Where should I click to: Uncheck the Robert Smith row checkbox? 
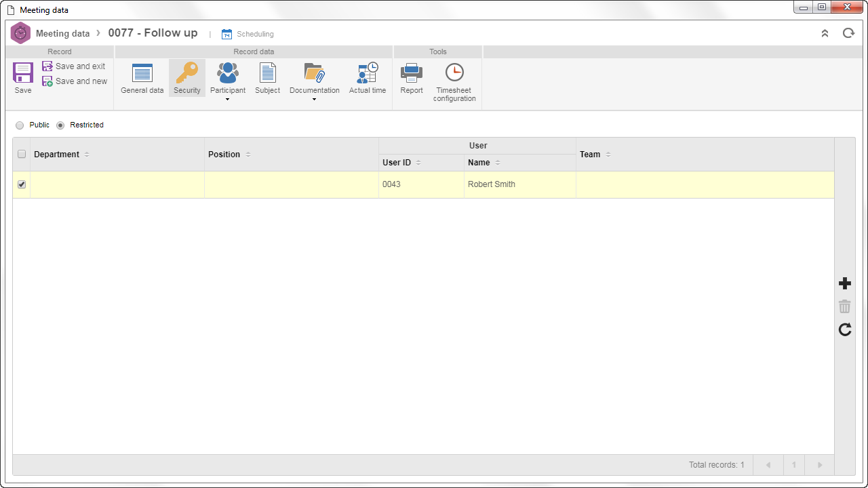[22, 184]
